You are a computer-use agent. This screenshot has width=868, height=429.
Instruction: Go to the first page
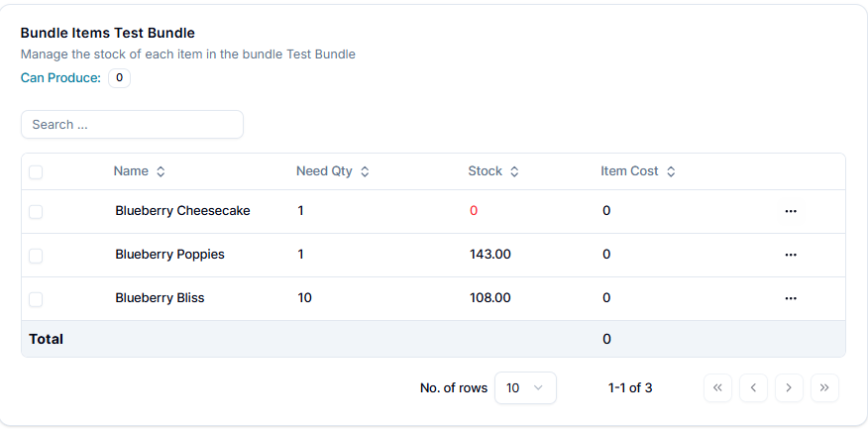717,388
